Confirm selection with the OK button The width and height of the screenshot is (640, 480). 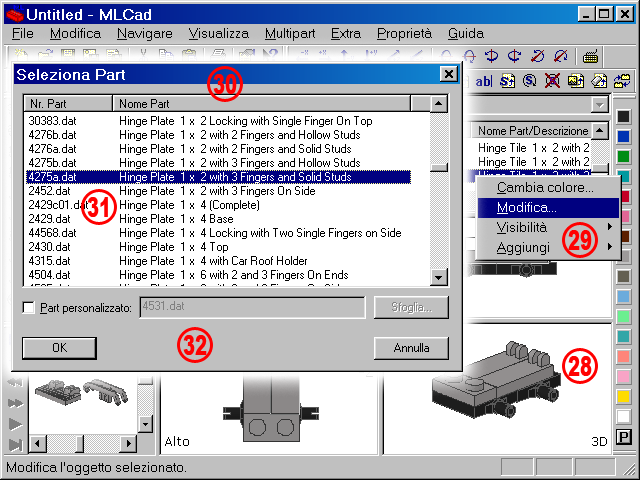pyautogui.click(x=60, y=348)
